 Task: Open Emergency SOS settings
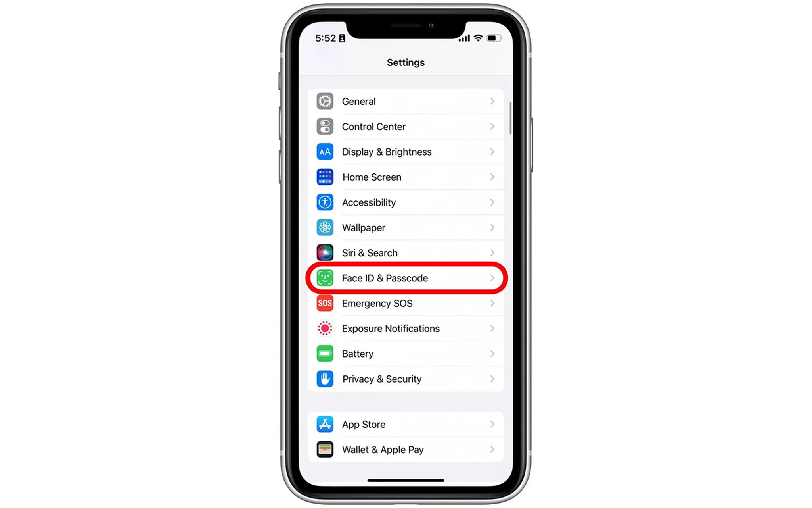coord(406,303)
